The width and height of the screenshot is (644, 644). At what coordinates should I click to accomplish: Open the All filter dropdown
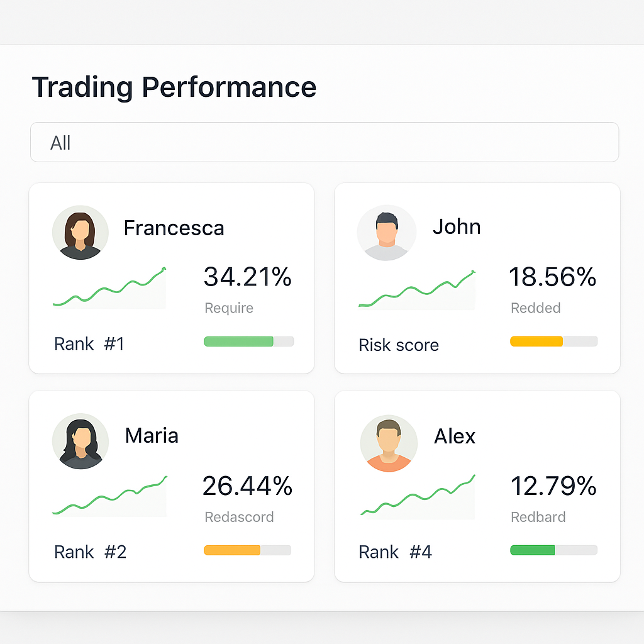point(325,142)
